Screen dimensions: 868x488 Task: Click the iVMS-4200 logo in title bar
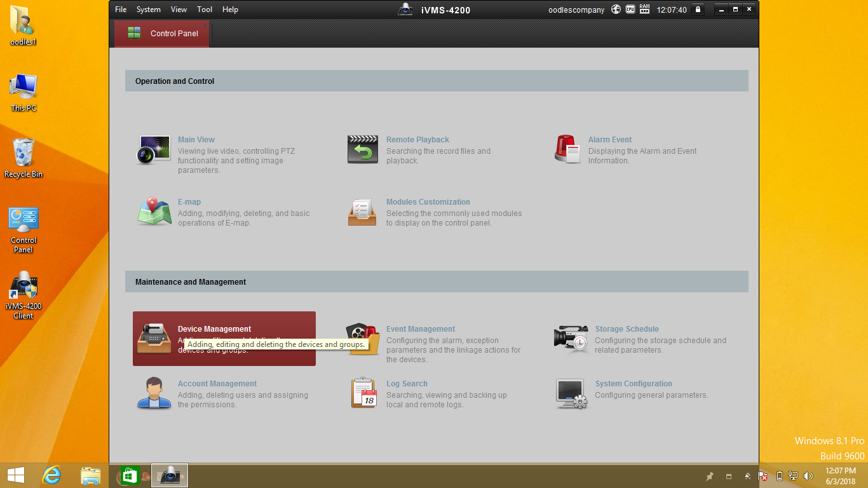(405, 9)
